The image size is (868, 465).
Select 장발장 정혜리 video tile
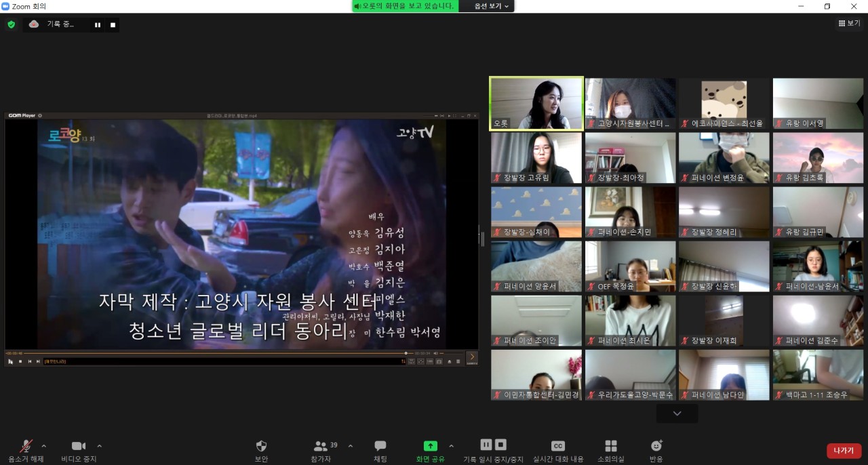tap(724, 211)
